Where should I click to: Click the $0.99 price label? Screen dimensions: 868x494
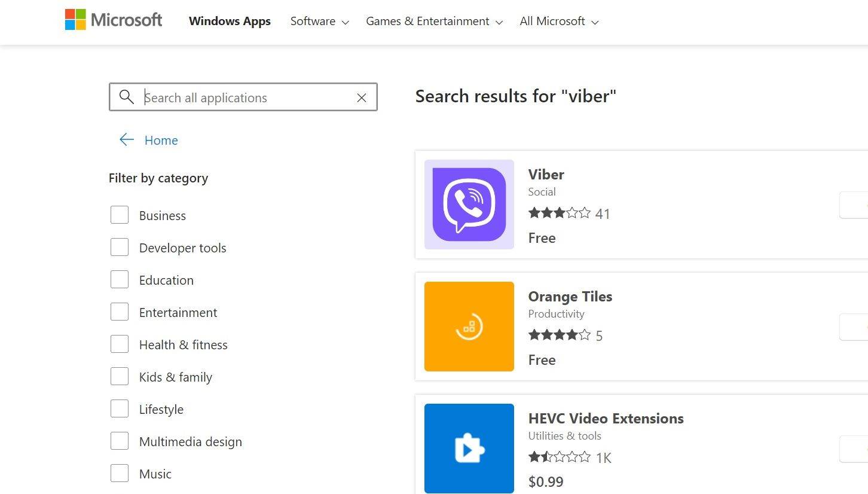[546, 481]
